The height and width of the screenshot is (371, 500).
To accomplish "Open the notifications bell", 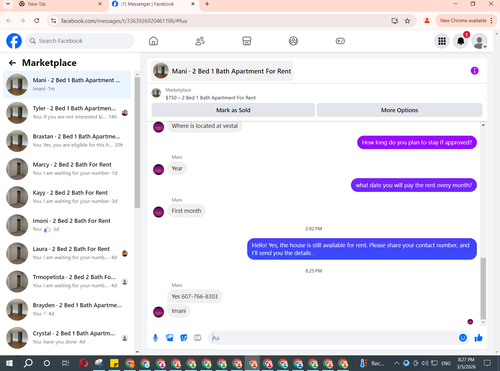I will pyautogui.click(x=461, y=41).
